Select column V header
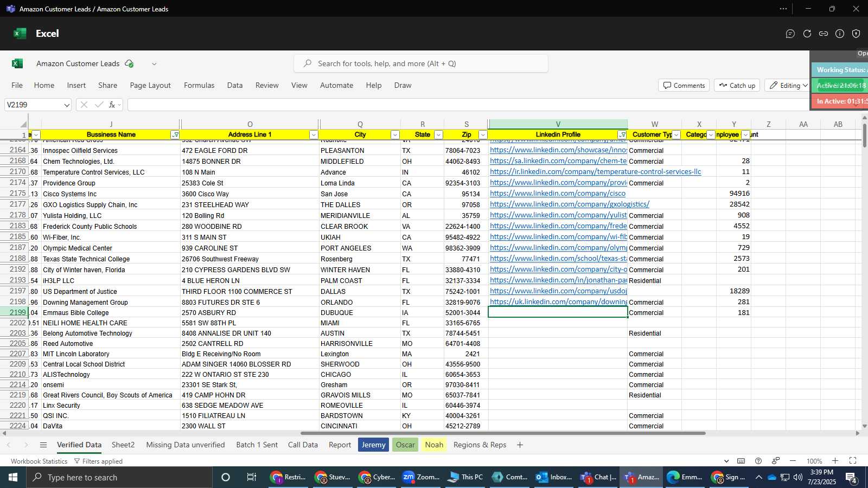The width and height of the screenshot is (868, 488). click(558, 124)
